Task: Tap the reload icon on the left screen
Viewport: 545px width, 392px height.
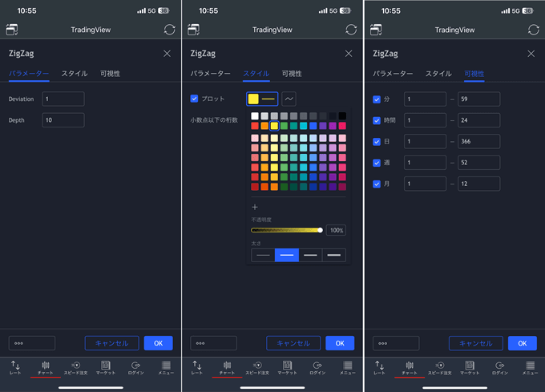Action: click(170, 30)
